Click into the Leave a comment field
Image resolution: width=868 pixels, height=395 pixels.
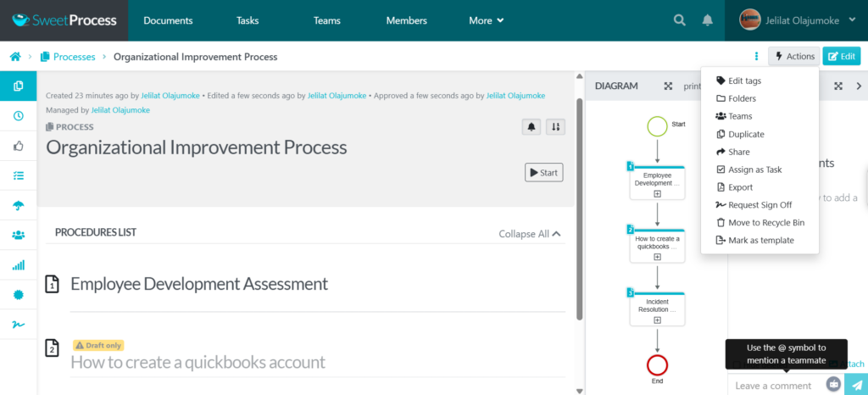(x=775, y=385)
